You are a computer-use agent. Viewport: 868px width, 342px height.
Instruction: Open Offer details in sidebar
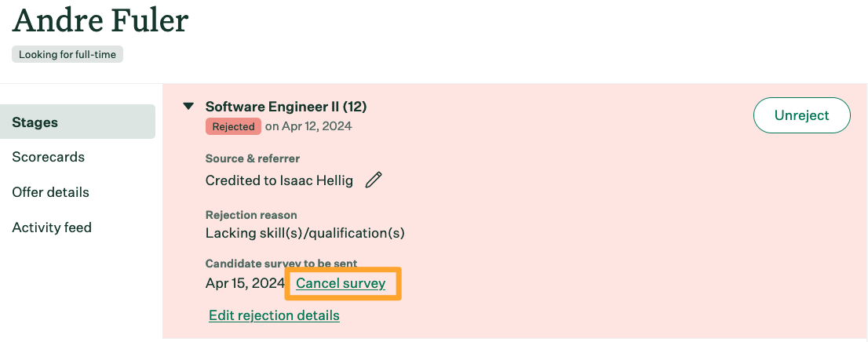tap(50, 193)
